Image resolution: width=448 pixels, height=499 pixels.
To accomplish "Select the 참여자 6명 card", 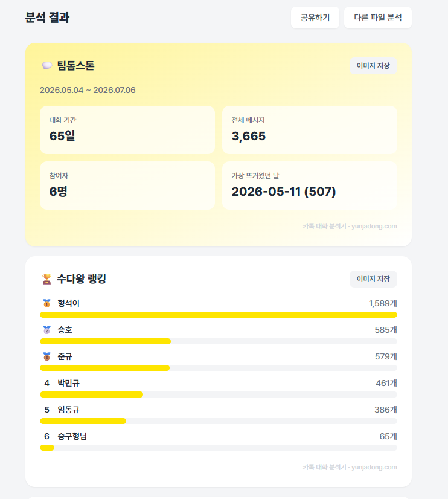I will [x=127, y=185].
